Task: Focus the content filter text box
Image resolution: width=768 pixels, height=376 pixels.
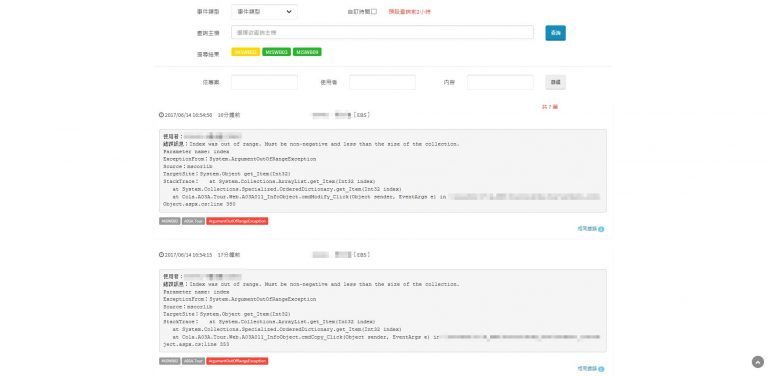Action: coord(500,82)
